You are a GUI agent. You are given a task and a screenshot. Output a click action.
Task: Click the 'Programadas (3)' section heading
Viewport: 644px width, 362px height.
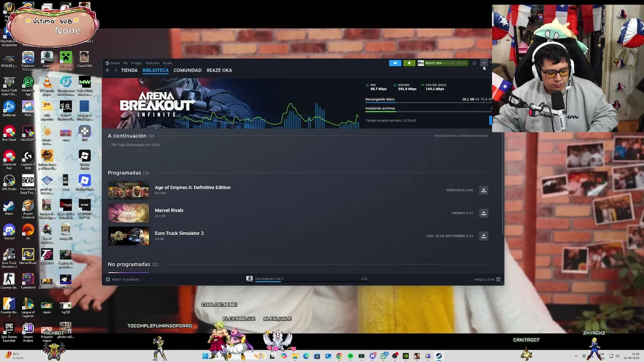[x=128, y=173]
